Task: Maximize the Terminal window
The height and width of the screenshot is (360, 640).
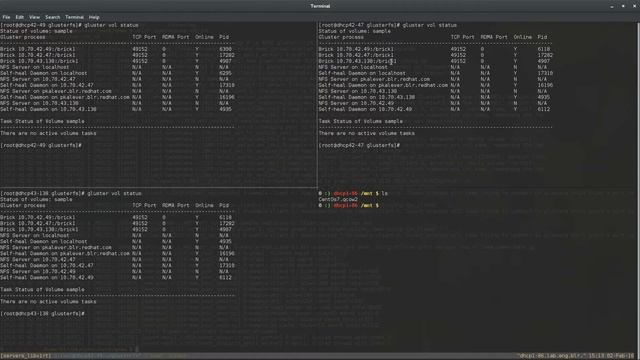Action: coord(623,6)
